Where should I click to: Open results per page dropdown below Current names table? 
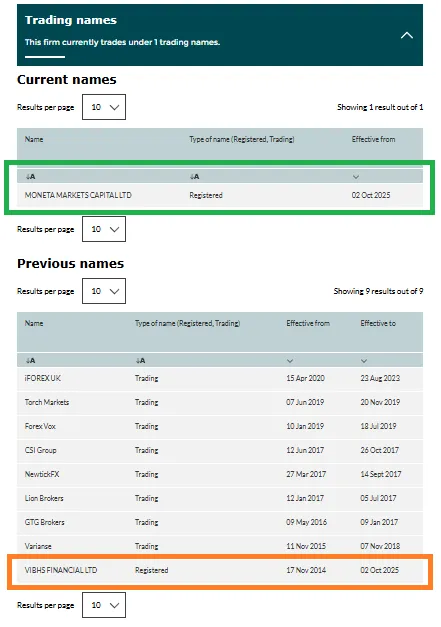104,229
